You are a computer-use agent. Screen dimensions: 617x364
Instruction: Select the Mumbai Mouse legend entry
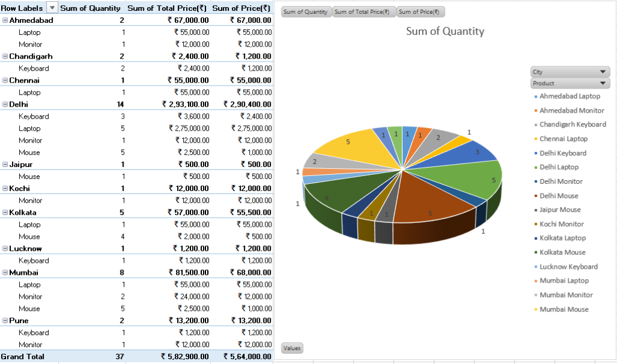point(561,309)
